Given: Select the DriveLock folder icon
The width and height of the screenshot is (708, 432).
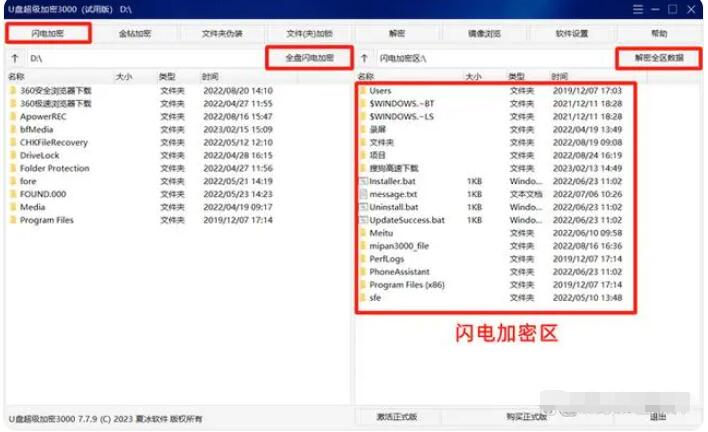Looking at the screenshot, I should click(12, 155).
